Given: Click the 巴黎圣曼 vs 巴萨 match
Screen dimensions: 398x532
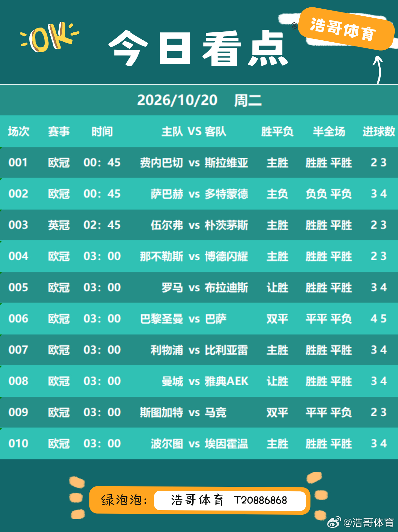Looking at the screenshot, I should tap(183, 319).
